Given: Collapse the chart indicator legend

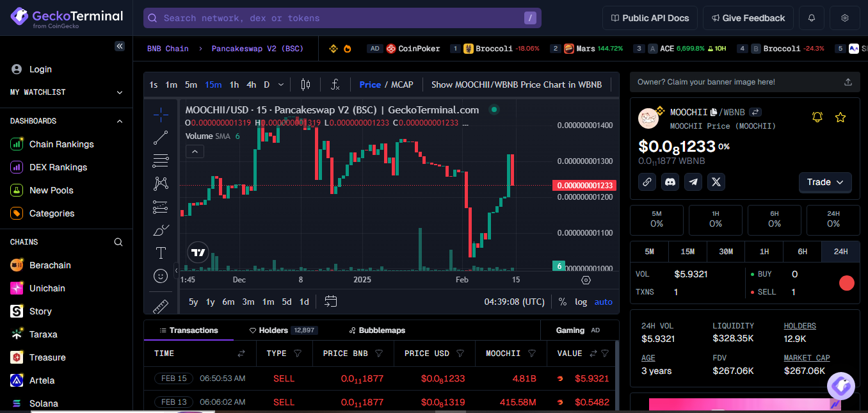Looking at the screenshot, I should pos(195,152).
